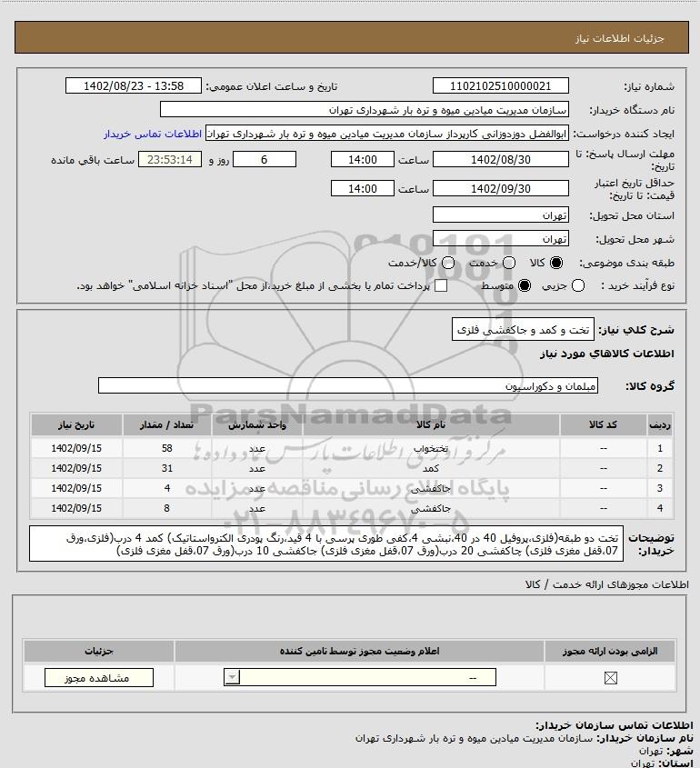
Task: Select the کالا/خدمت radio button
Action: point(447,263)
